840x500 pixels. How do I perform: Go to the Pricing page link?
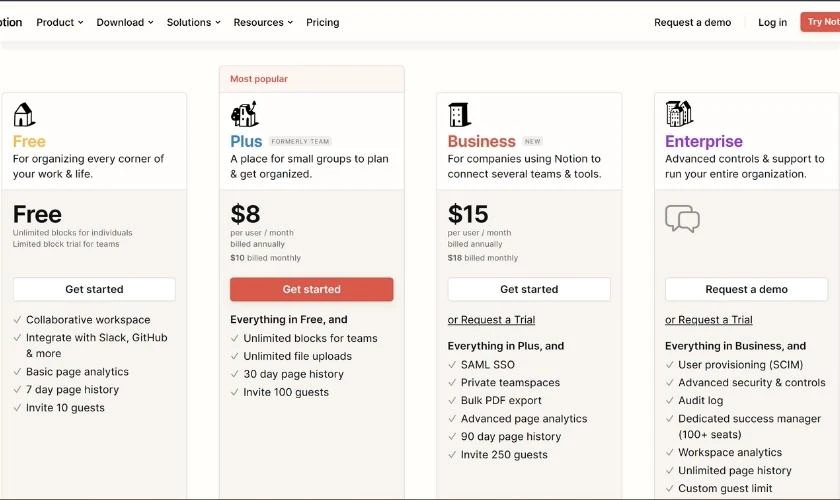pyautogui.click(x=322, y=23)
